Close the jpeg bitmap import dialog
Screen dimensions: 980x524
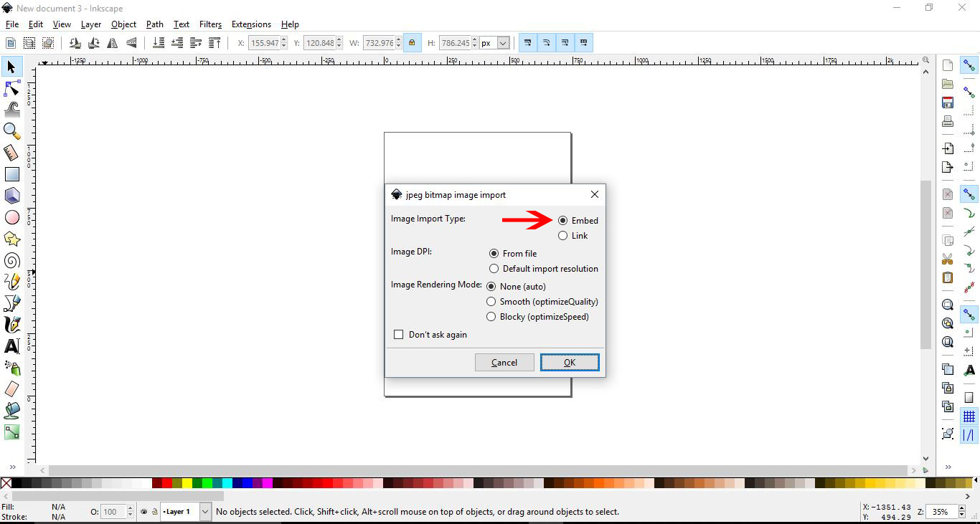594,194
